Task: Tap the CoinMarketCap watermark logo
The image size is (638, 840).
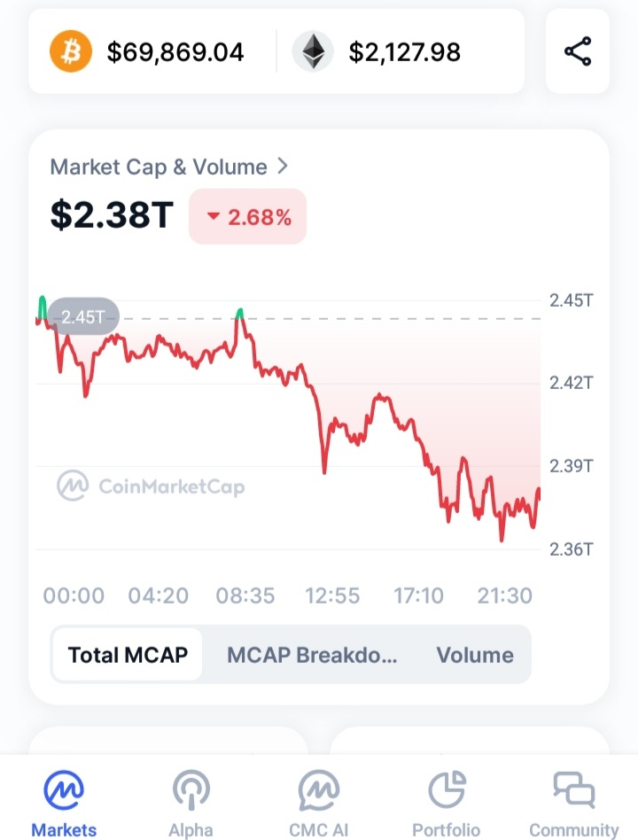Action: 152,486
